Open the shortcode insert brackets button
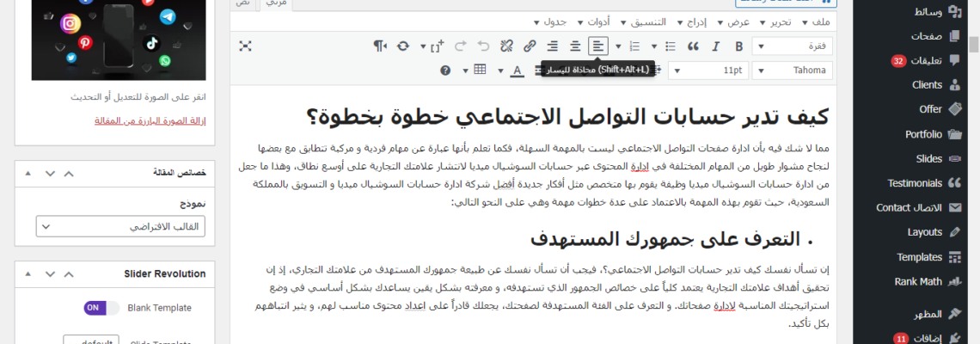Screen dimensions: 980x344 click(x=438, y=46)
